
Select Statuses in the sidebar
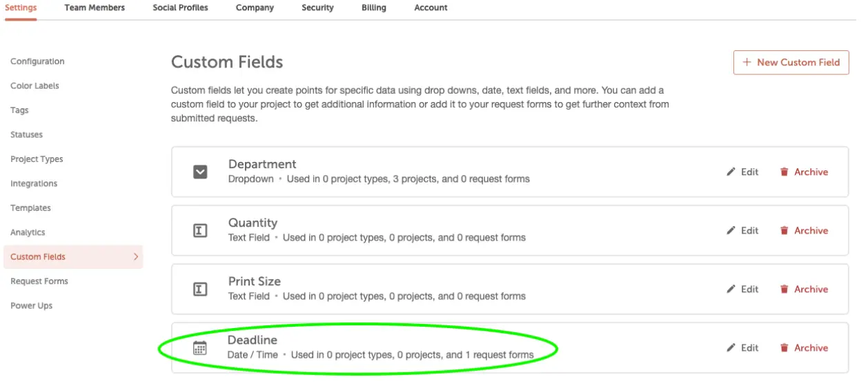tap(26, 134)
